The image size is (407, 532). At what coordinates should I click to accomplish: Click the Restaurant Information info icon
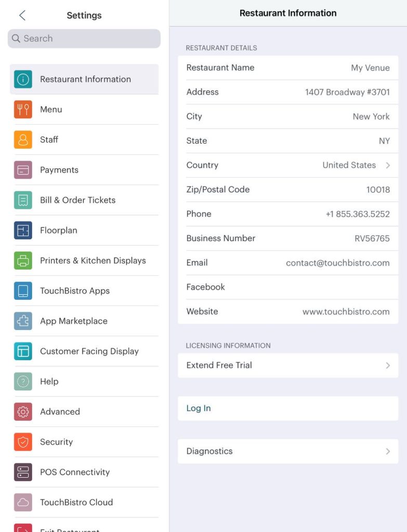pos(23,79)
